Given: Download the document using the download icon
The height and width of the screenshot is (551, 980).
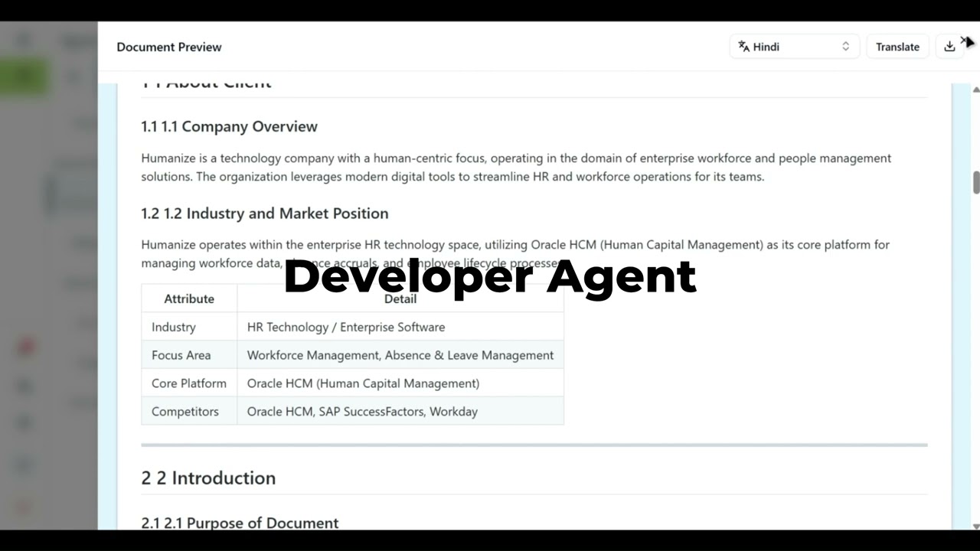Looking at the screenshot, I should pyautogui.click(x=949, y=47).
